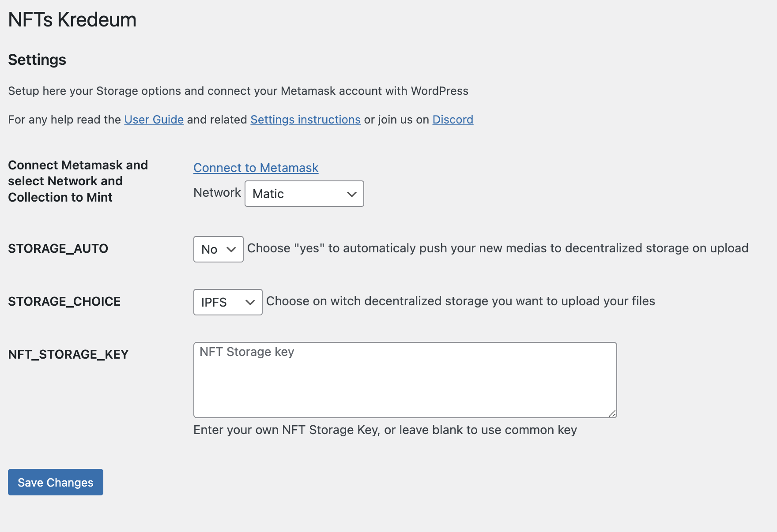Image resolution: width=777 pixels, height=532 pixels.
Task: Click the Connect Metamask and select Network label
Action: coord(78,181)
